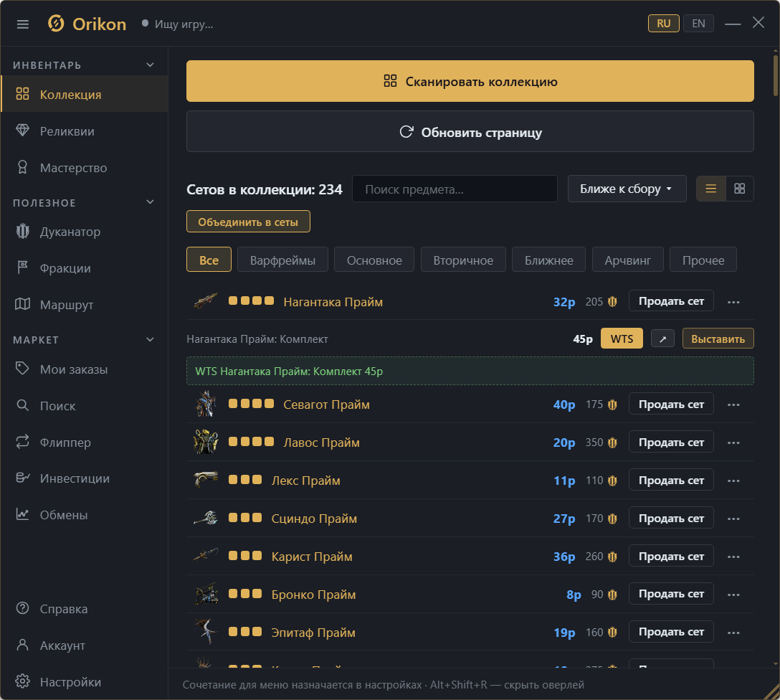
Task: Select the Арчвинг filter tab
Action: pos(628,260)
